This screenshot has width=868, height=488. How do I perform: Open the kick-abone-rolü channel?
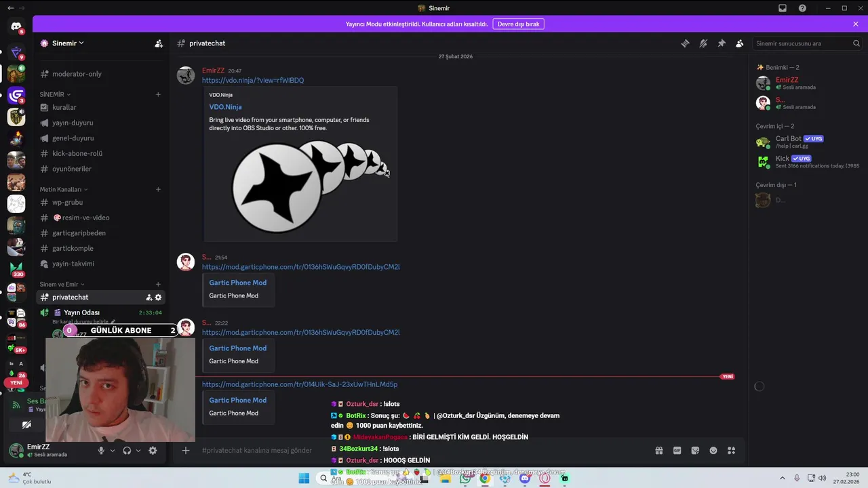click(x=101, y=153)
